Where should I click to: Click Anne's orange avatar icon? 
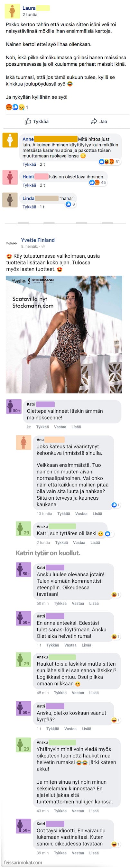(10, 140)
